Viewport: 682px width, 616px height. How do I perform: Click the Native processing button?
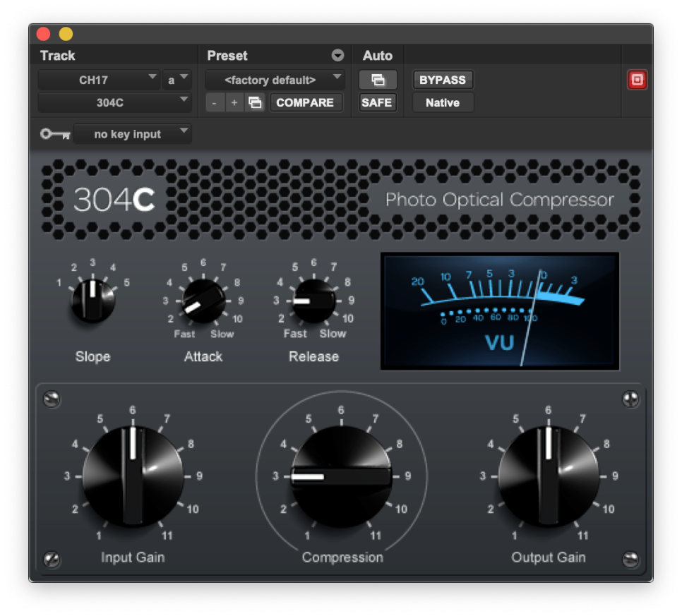point(442,102)
